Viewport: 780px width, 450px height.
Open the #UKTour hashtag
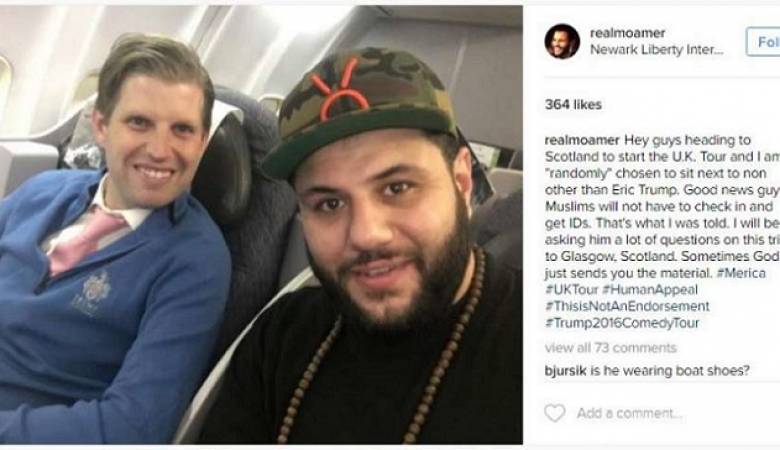tap(572, 289)
